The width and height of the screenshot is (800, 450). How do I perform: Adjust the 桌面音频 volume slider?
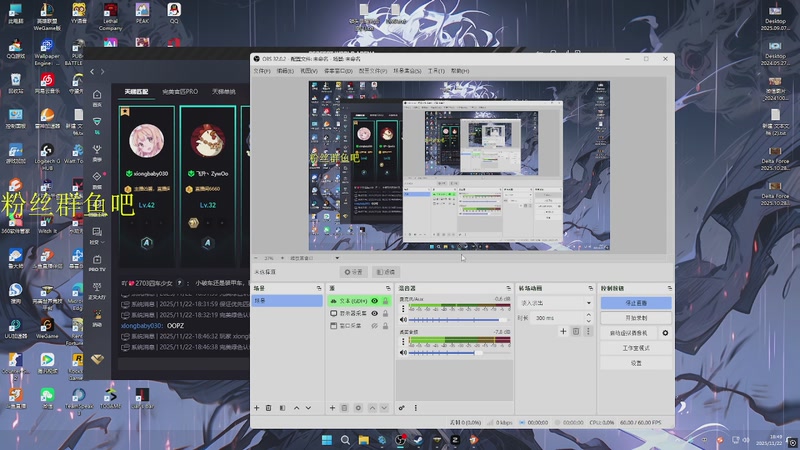click(x=459, y=353)
